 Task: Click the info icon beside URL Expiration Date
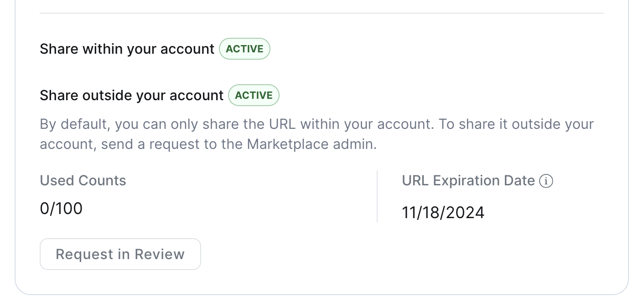[546, 181]
